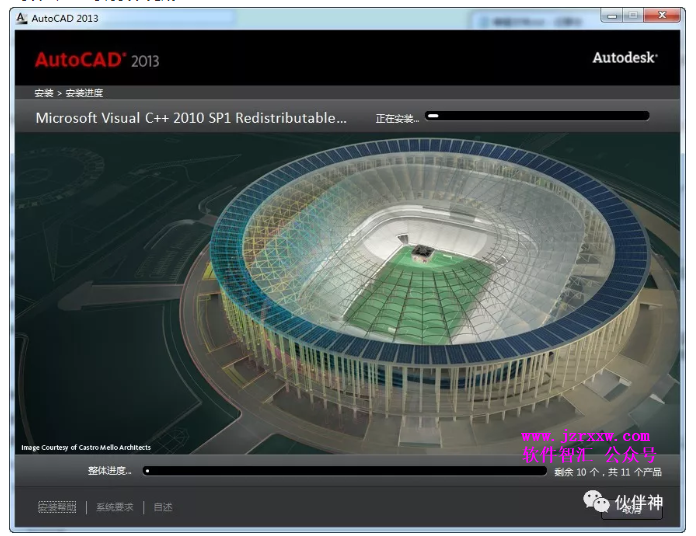Open the 安装帮助 installation help link
This screenshot has width=696, height=536.
point(57,507)
